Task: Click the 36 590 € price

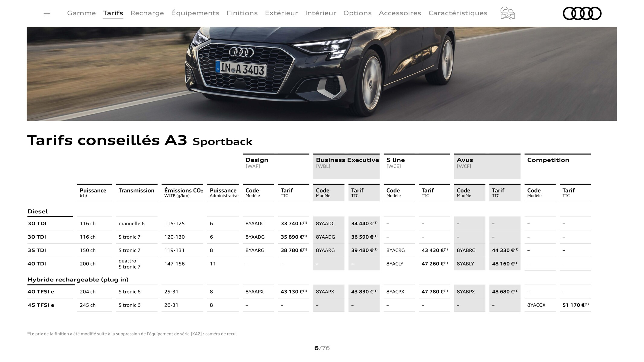Action: click(364, 237)
